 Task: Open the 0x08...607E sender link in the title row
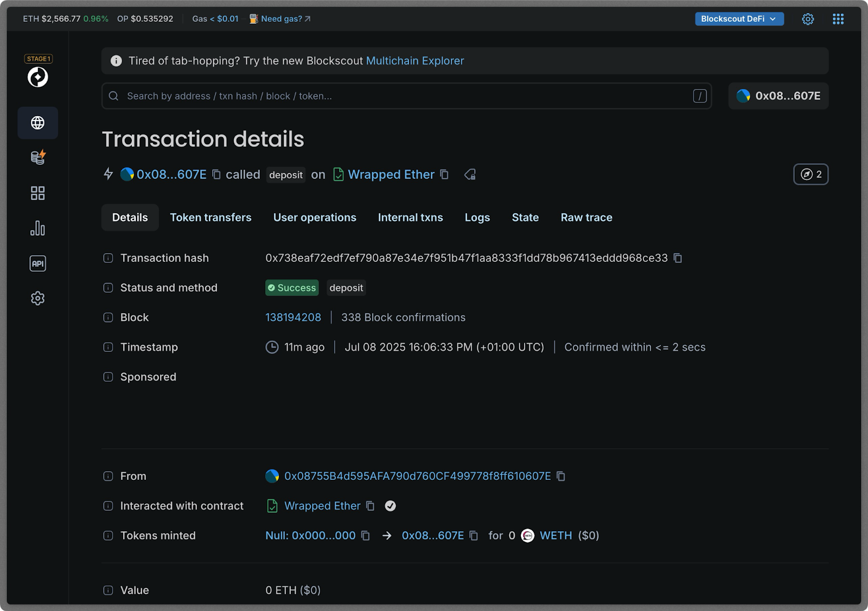coord(171,175)
